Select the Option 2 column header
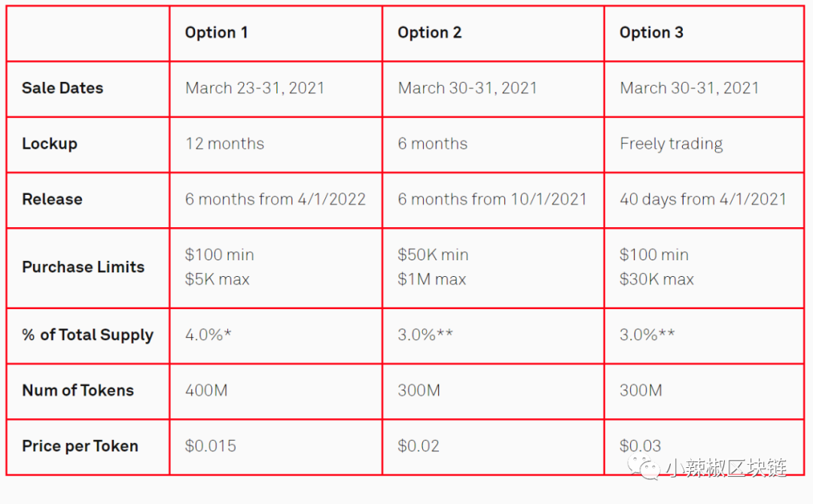The height and width of the screenshot is (504, 813). click(429, 32)
